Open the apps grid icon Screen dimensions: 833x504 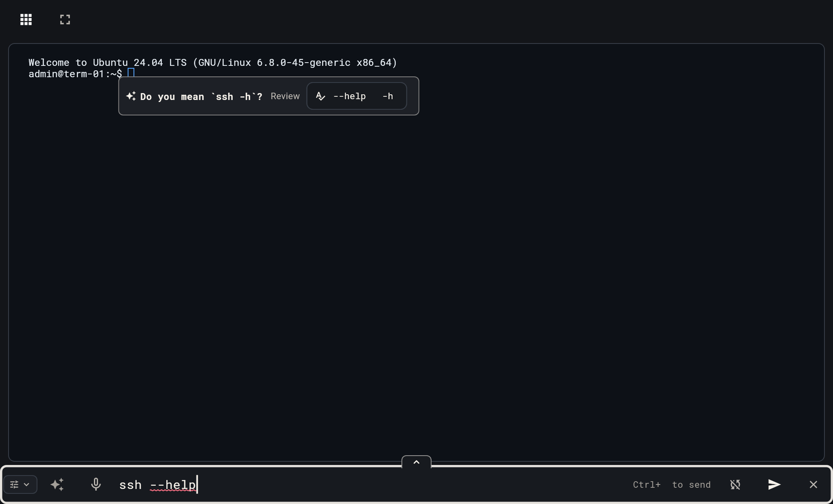coord(26,20)
